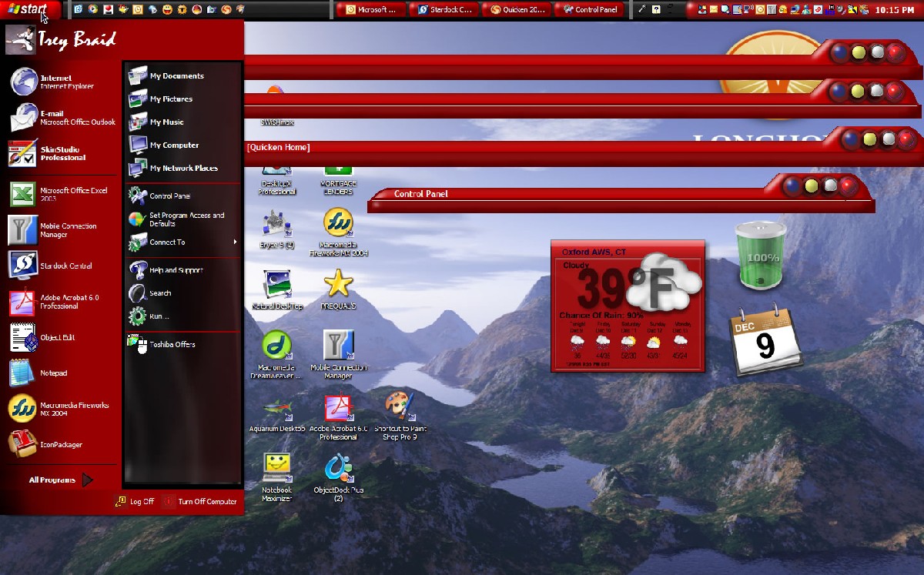924x575 pixels.
Task: Select the Macromedia Fireworks MX 2004 desktop shortcut
Action: (x=338, y=232)
